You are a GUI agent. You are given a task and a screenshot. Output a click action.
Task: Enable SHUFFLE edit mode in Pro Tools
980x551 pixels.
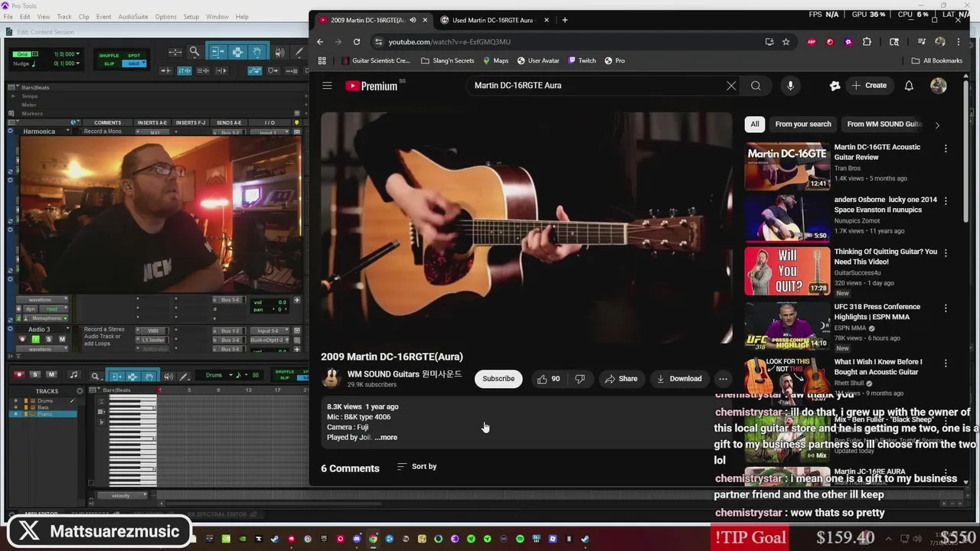click(x=109, y=55)
